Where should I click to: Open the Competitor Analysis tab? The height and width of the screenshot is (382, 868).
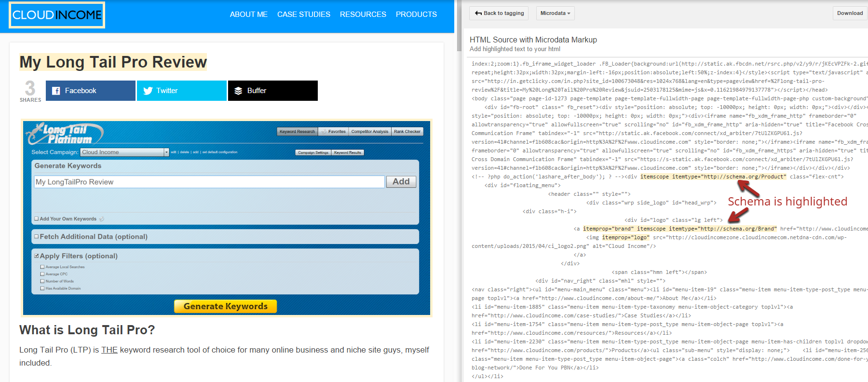coord(369,132)
